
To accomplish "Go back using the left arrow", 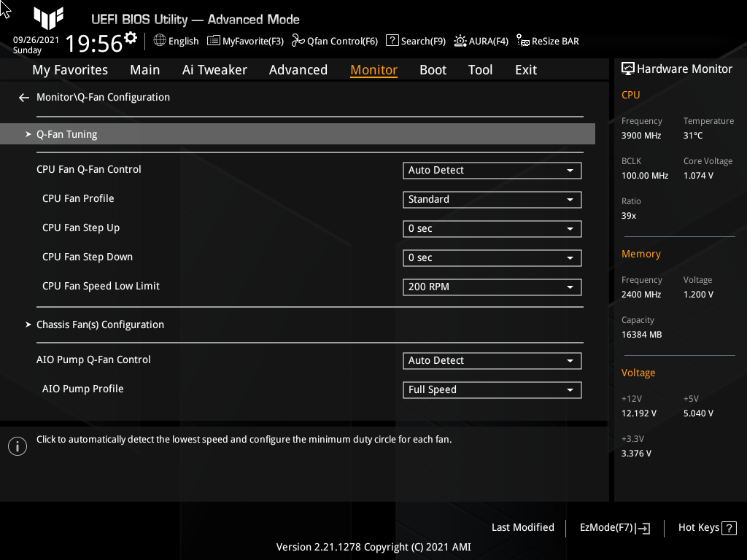I will click(23, 97).
